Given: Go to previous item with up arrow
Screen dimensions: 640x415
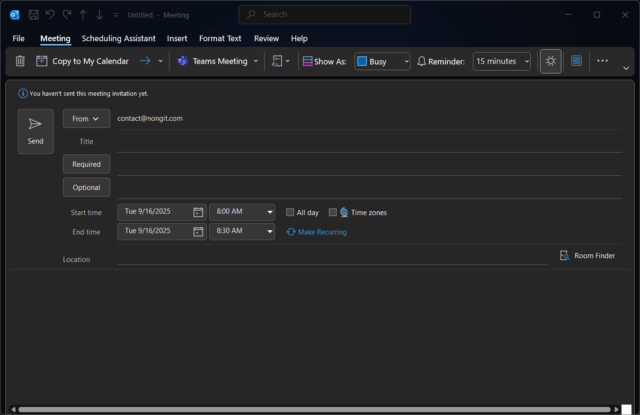Looking at the screenshot, I should [83, 15].
